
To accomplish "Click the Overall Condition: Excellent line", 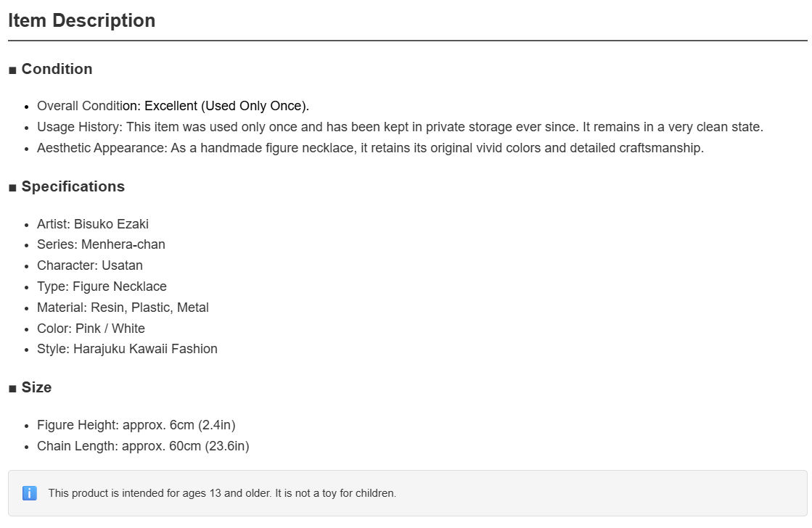I will click(173, 106).
